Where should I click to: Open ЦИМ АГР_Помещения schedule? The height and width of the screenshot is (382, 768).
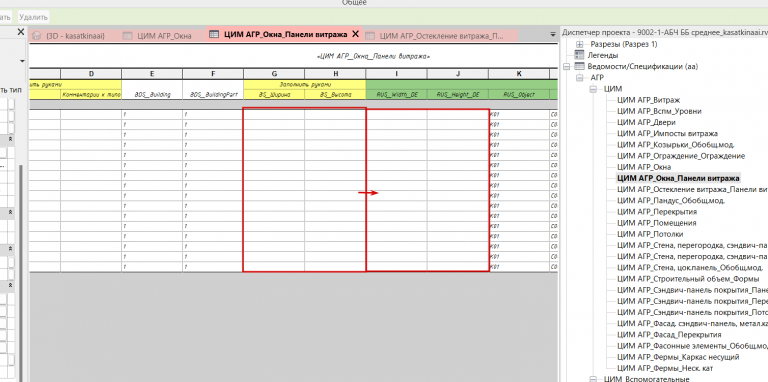click(656, 223)
